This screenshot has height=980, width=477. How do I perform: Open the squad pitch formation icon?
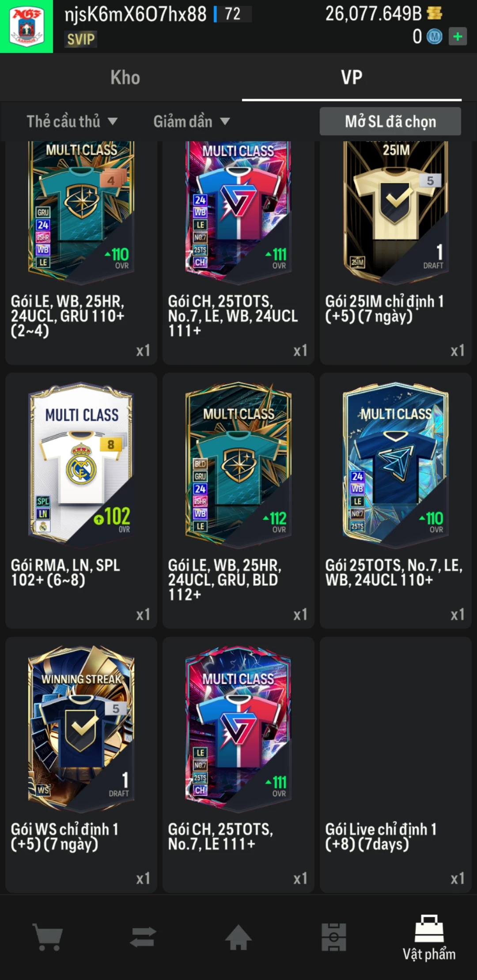coord(334,937)
